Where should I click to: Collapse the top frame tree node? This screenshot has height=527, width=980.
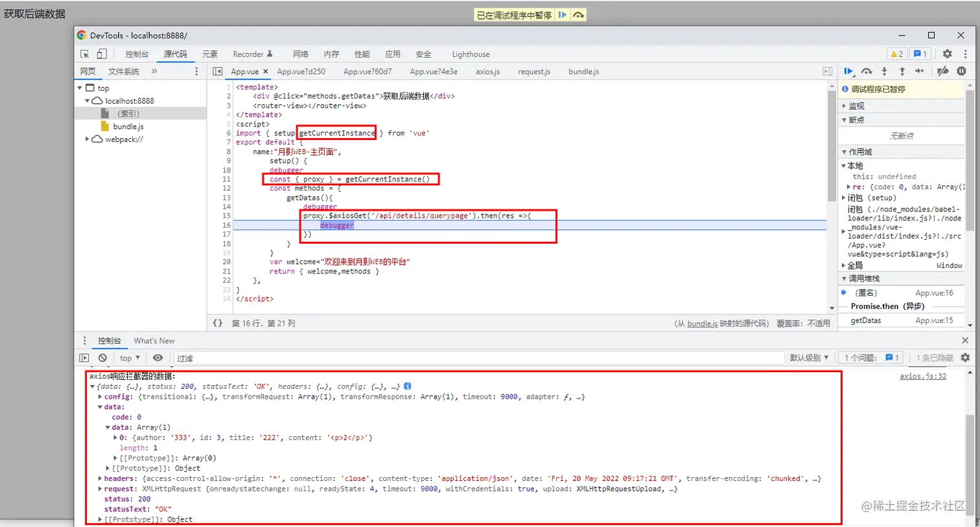click(x=80, y=88)
